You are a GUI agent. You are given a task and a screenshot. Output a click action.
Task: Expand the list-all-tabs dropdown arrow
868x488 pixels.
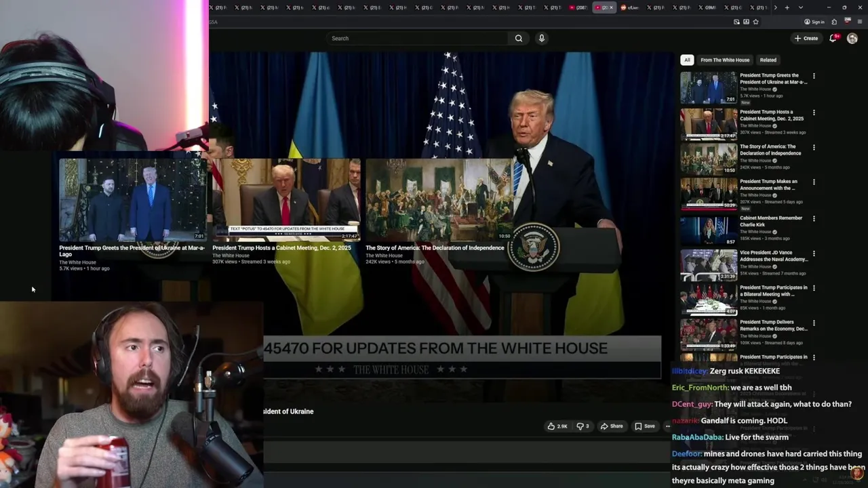click(x=801, y=7)
